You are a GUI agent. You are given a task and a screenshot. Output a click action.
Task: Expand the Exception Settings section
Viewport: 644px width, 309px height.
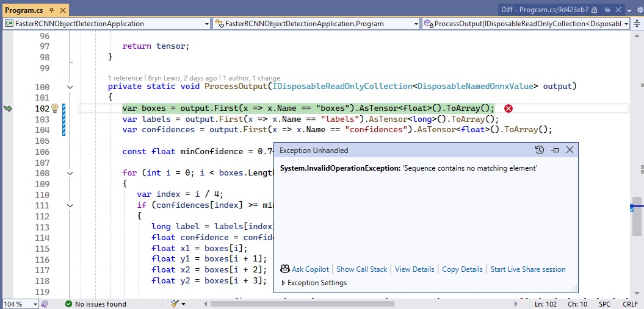[283, 283]
